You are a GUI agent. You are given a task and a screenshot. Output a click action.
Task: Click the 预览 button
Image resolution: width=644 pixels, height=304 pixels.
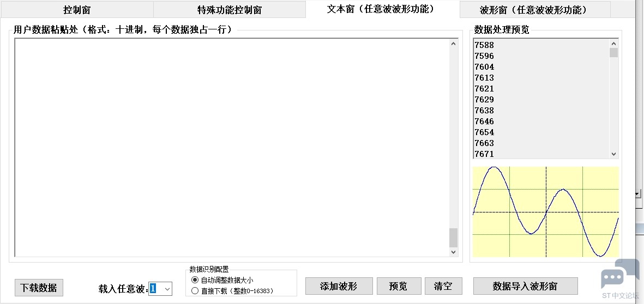399,286
